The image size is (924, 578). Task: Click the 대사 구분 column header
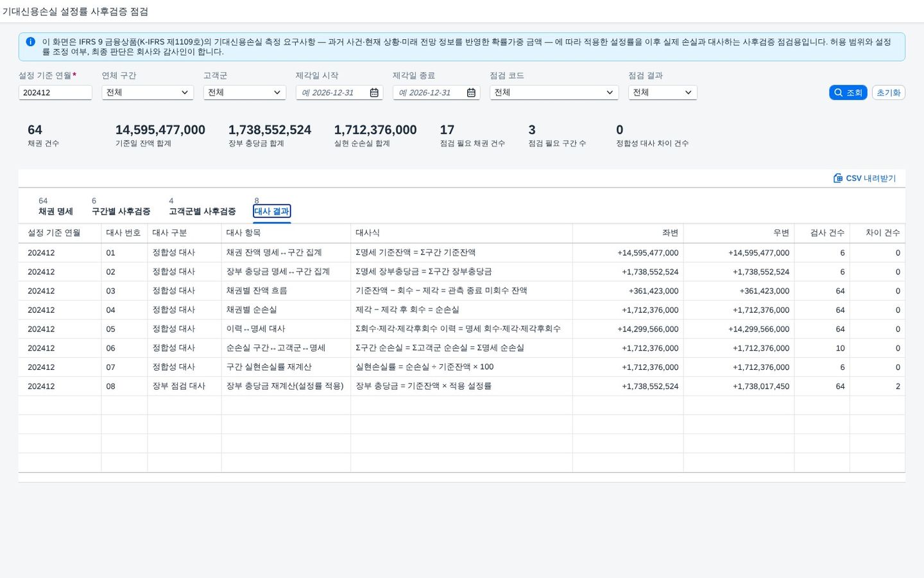click(x=184, y=233)
